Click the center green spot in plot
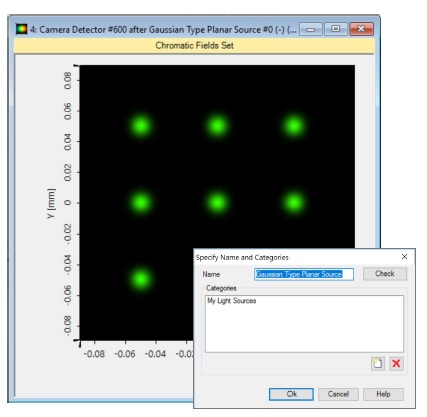Viewport: 427px width, 417px height. pyautogui.click(x=217, y=202)
